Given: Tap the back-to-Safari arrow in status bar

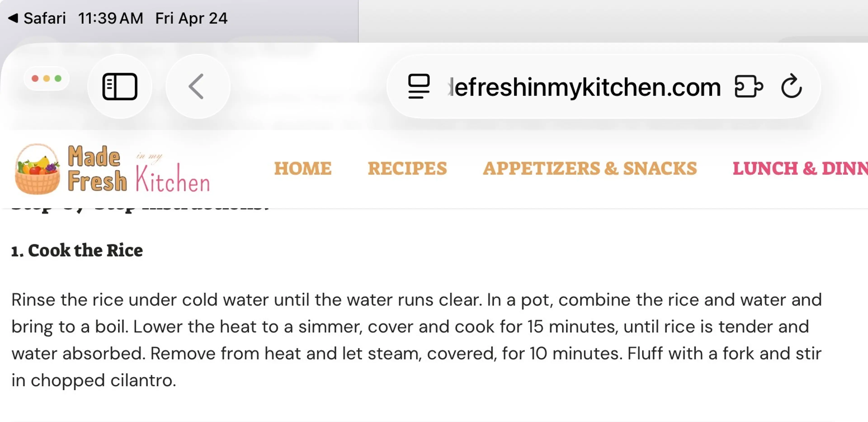Looking at the screenshot, I should tap(13, 18).
